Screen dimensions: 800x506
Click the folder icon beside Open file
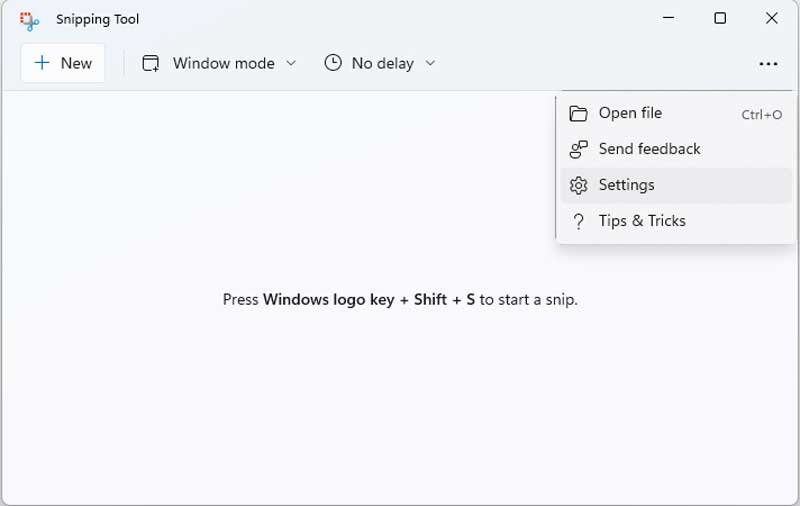click(578, 113)
